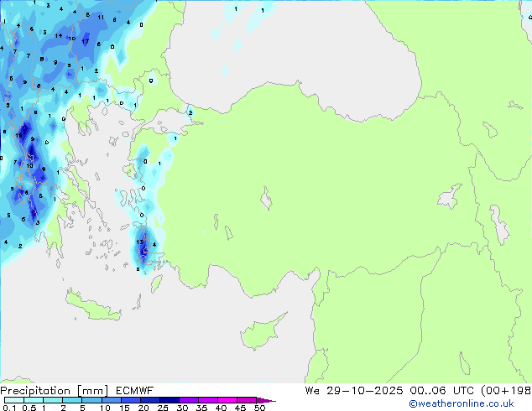532x411 pixels.
Task: Select the 20–25 mm legend swatch
Action: tap(149, 400)
